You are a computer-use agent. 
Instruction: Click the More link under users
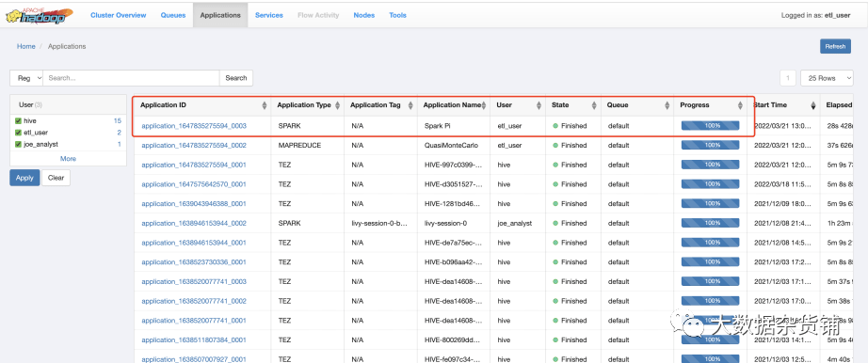68,159
